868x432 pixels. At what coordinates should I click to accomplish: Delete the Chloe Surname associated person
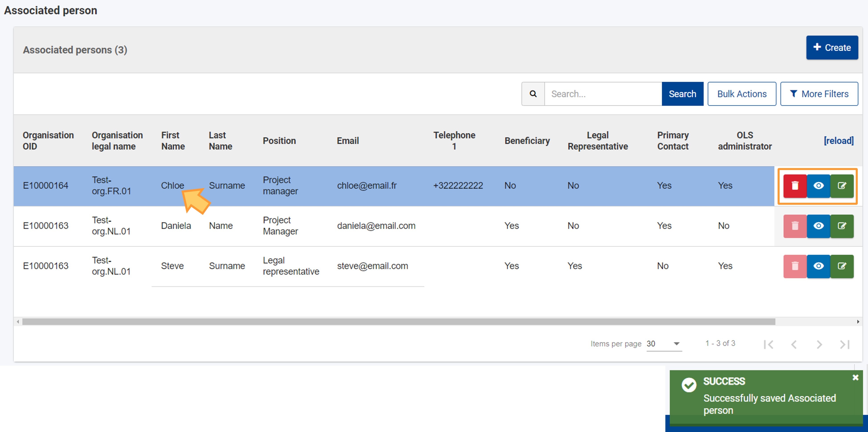[x=795, y=186]
